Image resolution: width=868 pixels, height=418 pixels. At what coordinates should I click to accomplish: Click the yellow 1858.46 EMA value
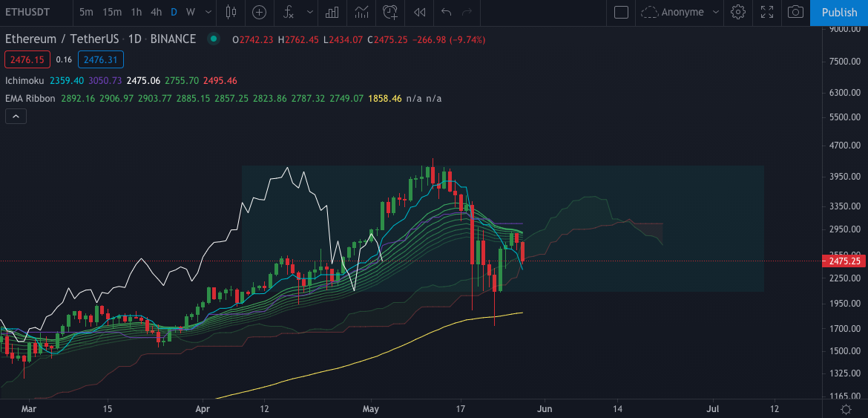pos(385,99)
